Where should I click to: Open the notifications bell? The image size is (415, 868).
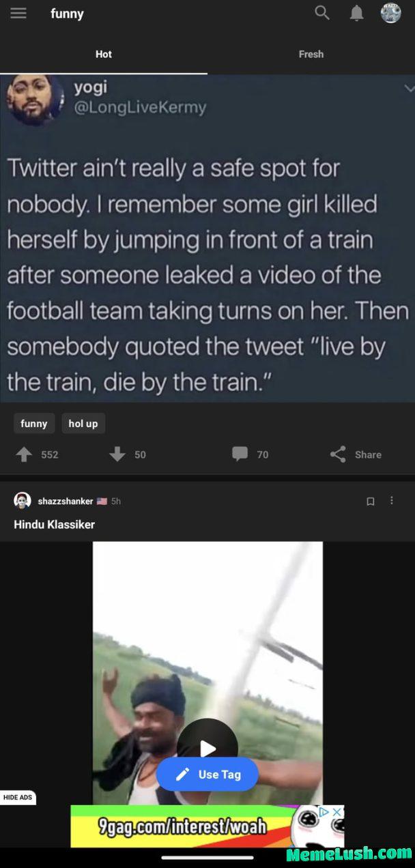[x=356, y=12]
